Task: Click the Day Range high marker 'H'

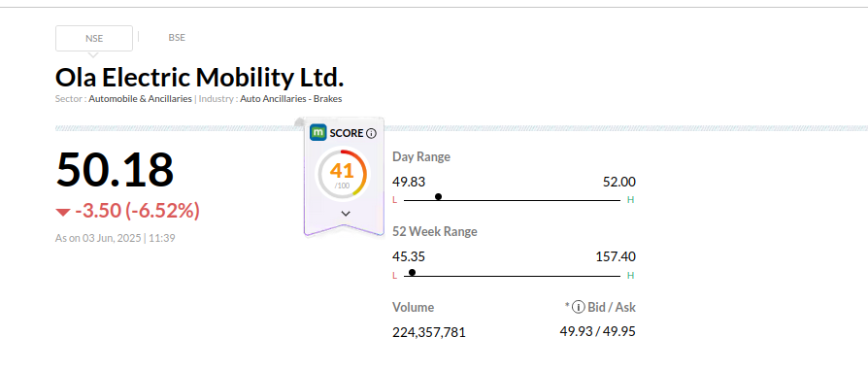Action: 630,200
